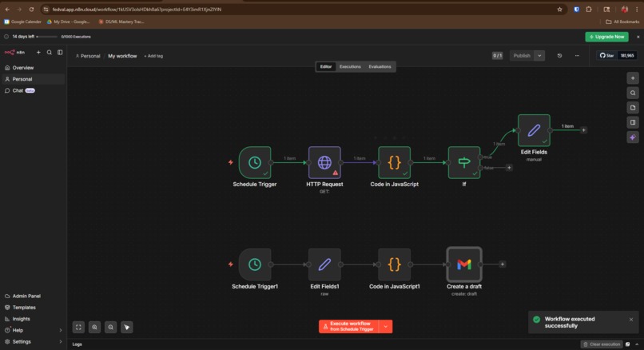Collapse the n8n sidebar
Viewport: 644px width, 350px height.
(x=60, y=52)
